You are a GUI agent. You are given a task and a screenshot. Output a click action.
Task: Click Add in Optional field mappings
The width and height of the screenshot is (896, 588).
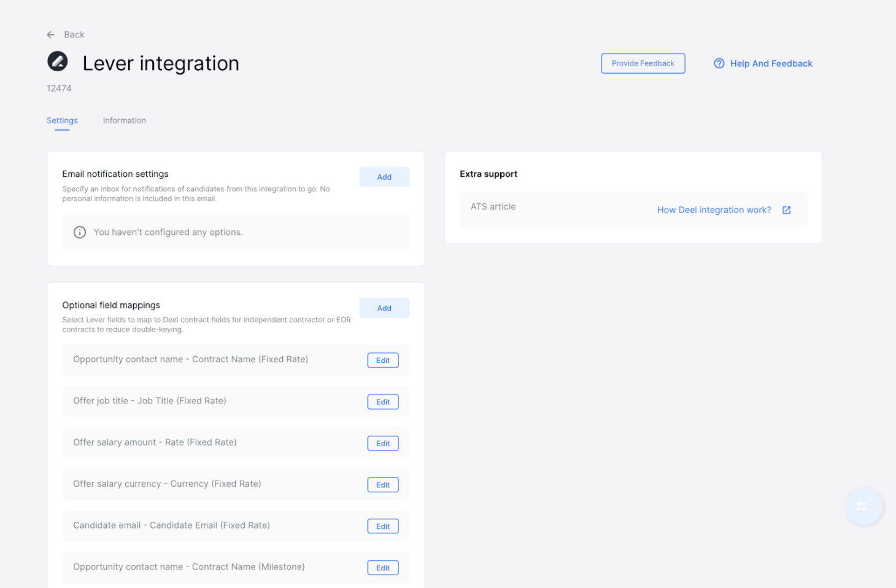tap(384, 308)
